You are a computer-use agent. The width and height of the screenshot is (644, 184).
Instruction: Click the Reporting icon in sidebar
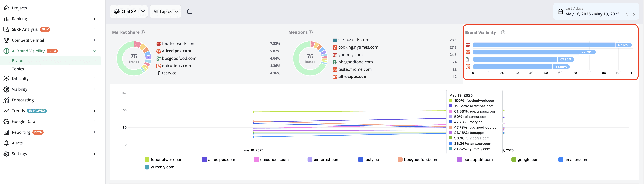[x=6, y=132]
